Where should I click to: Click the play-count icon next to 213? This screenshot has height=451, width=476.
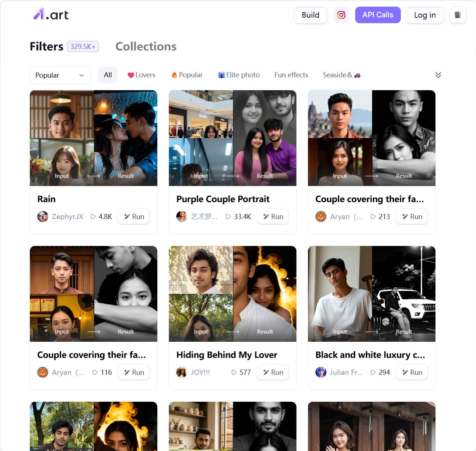point(373,216)
